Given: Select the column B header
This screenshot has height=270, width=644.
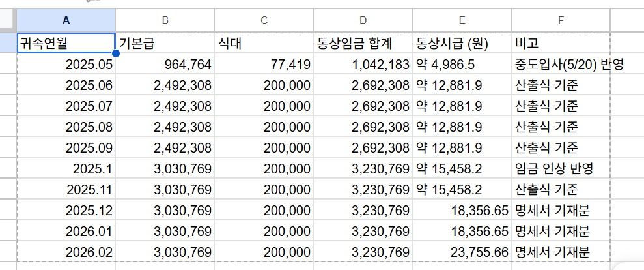Looking at the screenshot, I should 165,20.
